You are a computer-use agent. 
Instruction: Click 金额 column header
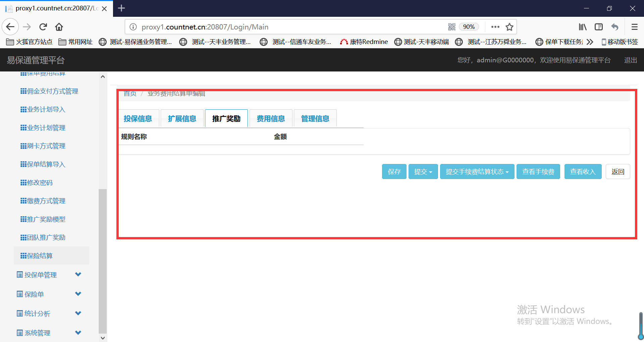pyautogui.click(x=280, y=137)
